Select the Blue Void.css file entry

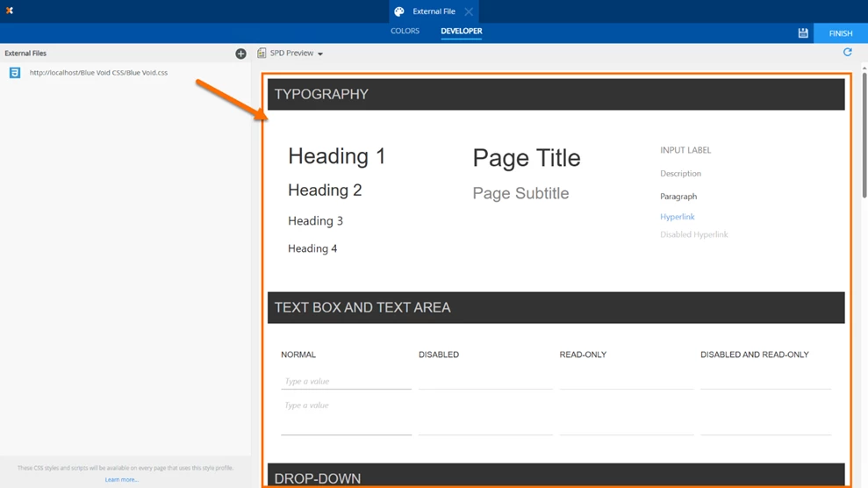pos(98,73)
